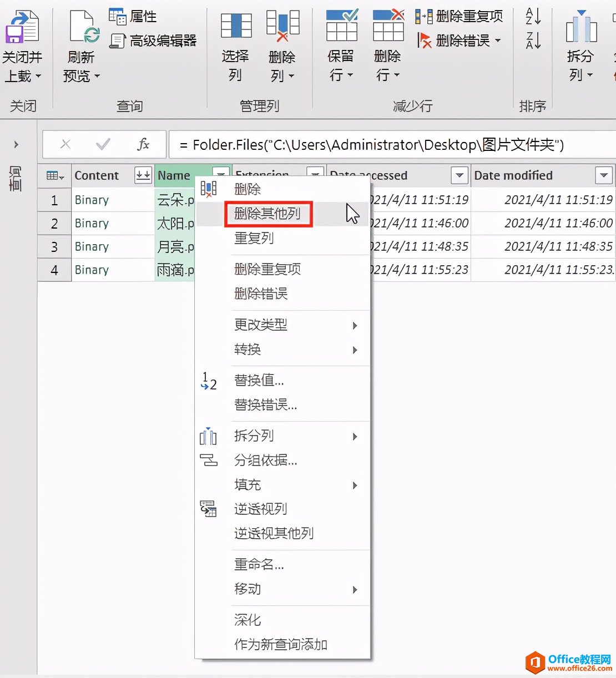Viewport: 616px width, 678px height.
Task: Choose 删除重复项 in the context menu
Action: coord(282,269)
